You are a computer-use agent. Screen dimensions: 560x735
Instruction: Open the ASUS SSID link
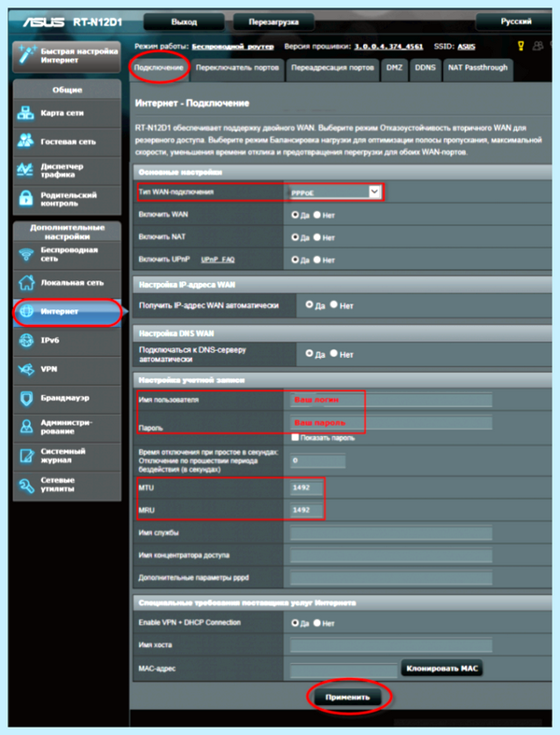click(x=467, y=47)
